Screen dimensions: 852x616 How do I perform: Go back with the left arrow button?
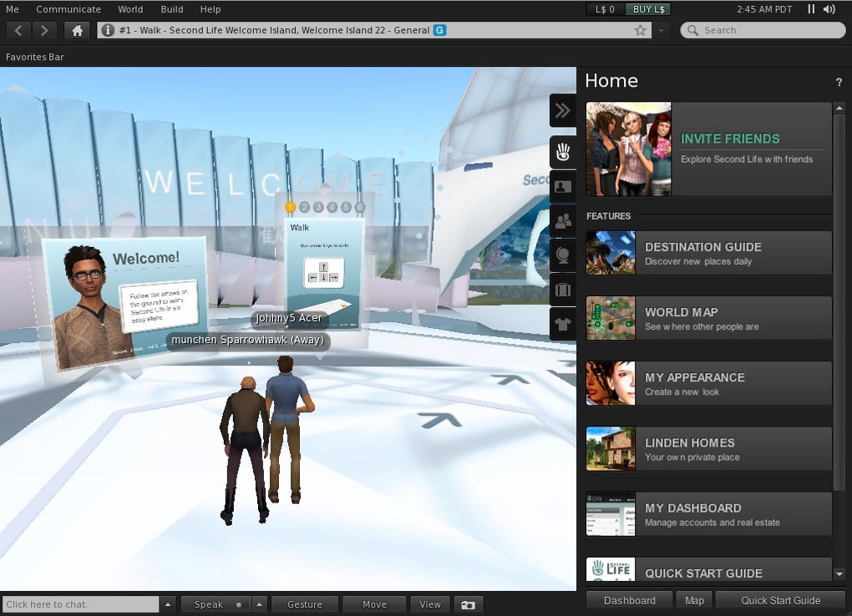(18, 30)
